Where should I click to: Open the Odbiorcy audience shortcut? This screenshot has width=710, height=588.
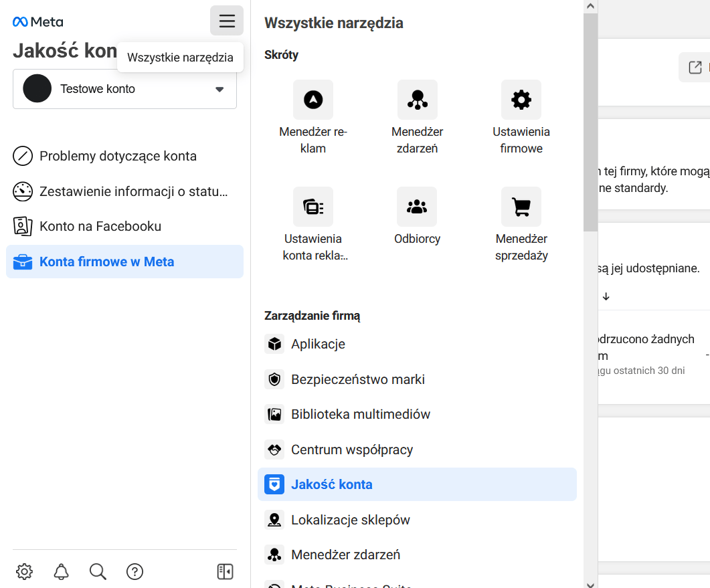point(417,207)
